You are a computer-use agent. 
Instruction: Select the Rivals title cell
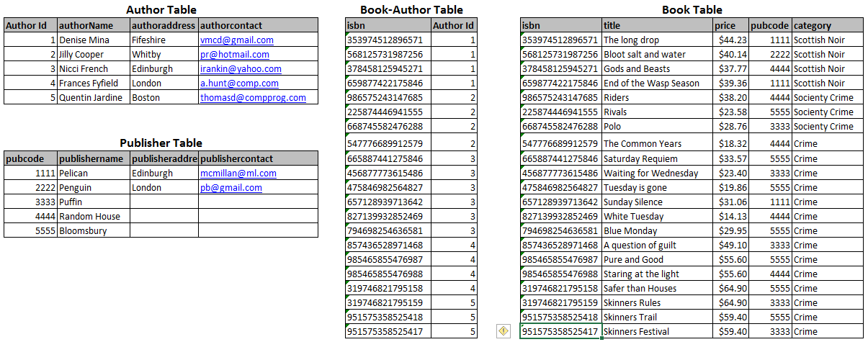[657, 112]
